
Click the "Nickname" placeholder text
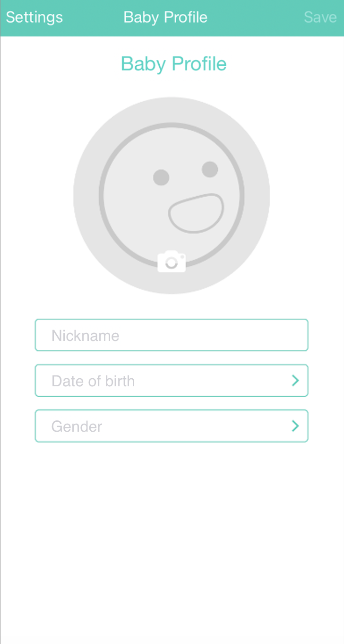coord(85,336)
